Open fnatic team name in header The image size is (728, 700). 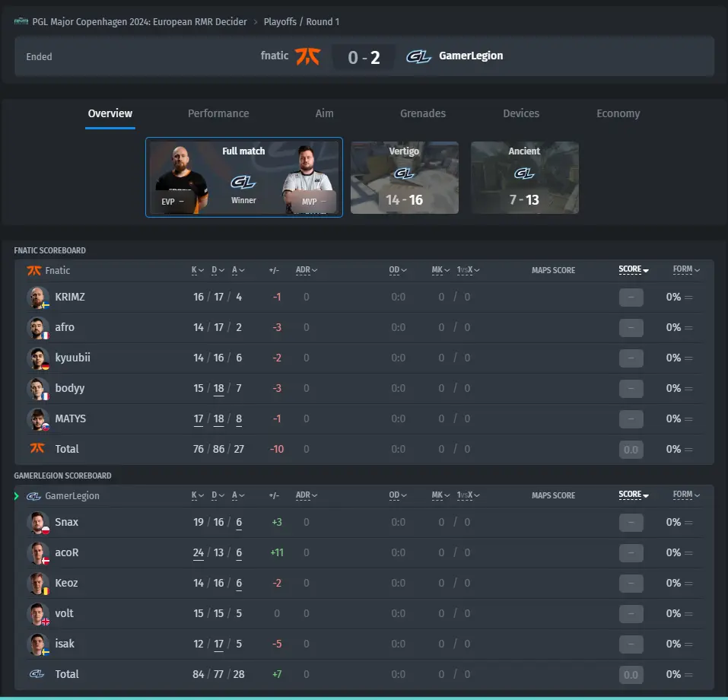click(275, 56)
